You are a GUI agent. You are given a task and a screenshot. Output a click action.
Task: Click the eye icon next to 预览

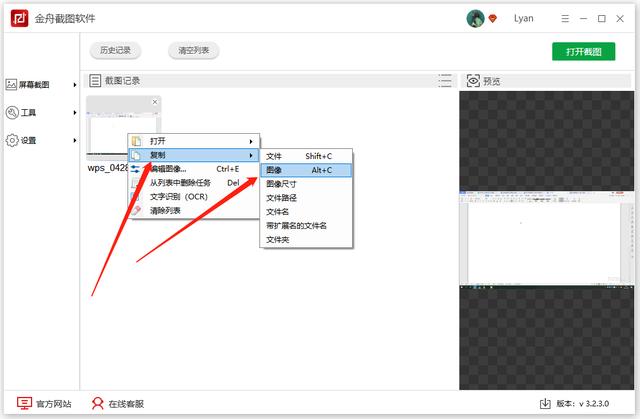click(x=473, y=80)
